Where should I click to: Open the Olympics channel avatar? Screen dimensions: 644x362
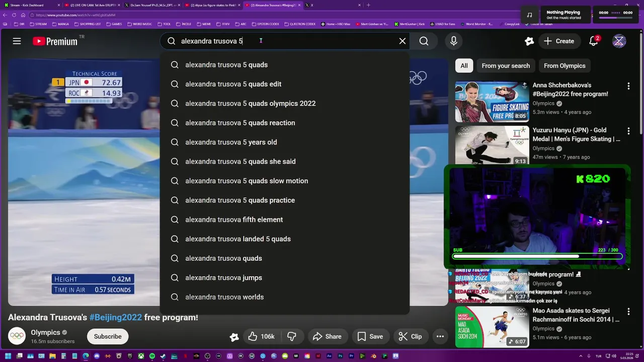(x=17, y=336)
